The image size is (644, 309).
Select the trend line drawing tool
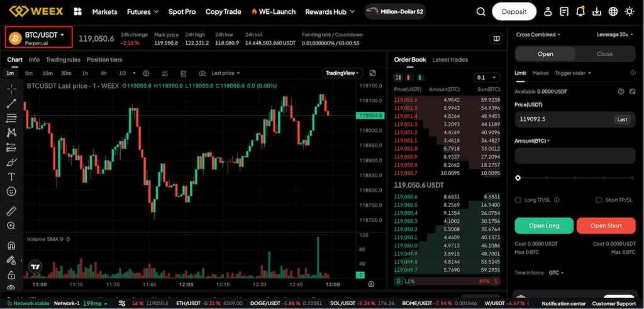pos(11,104)
